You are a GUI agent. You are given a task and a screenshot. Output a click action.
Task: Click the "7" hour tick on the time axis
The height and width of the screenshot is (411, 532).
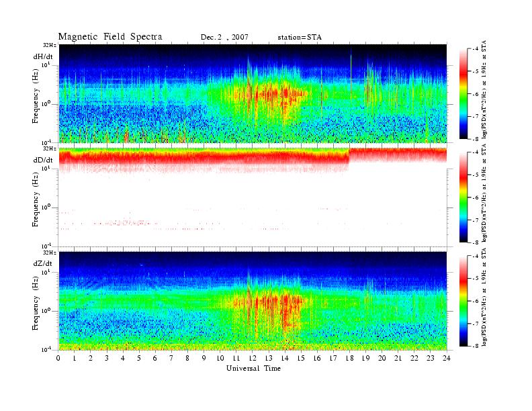[172, 358]
